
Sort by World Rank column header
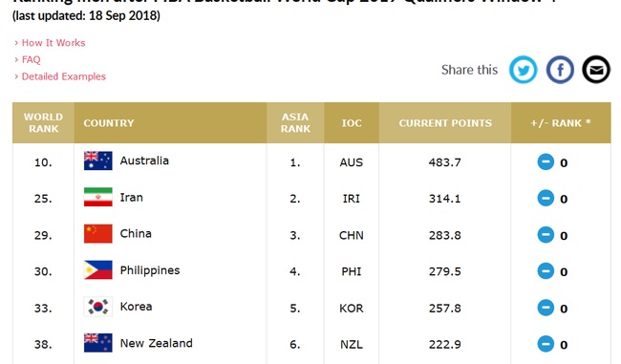(x=43, y=123)
